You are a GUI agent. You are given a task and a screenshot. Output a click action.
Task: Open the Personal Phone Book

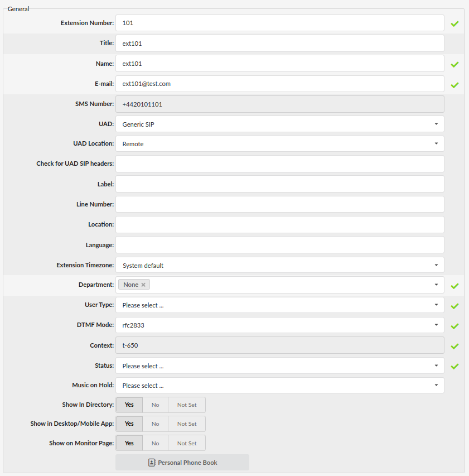(x=182, y=462)
